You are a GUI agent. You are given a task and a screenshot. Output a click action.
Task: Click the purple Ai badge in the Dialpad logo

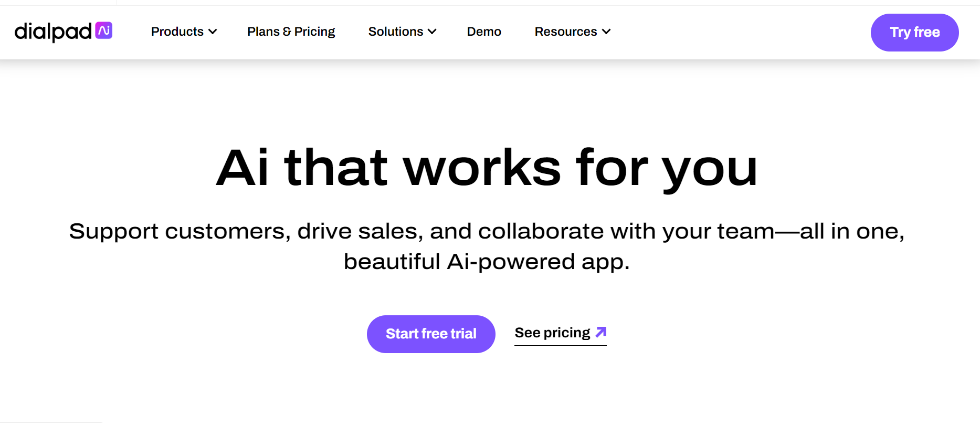point(104,30)
